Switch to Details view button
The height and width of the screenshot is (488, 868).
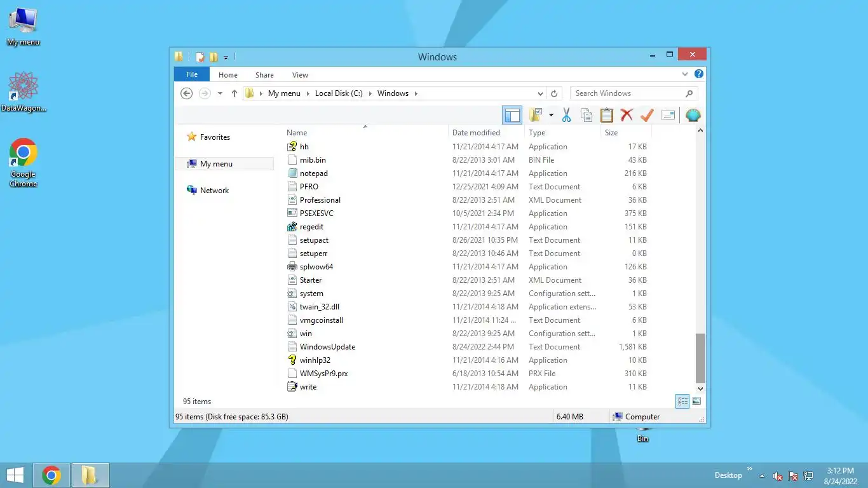point(682,401)
